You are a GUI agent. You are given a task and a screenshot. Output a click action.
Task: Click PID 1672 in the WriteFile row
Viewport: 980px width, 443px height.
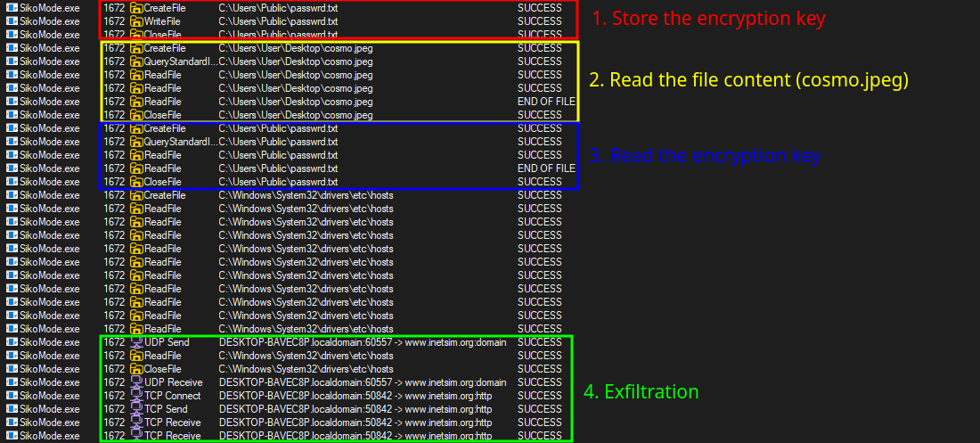pos(114,21)
